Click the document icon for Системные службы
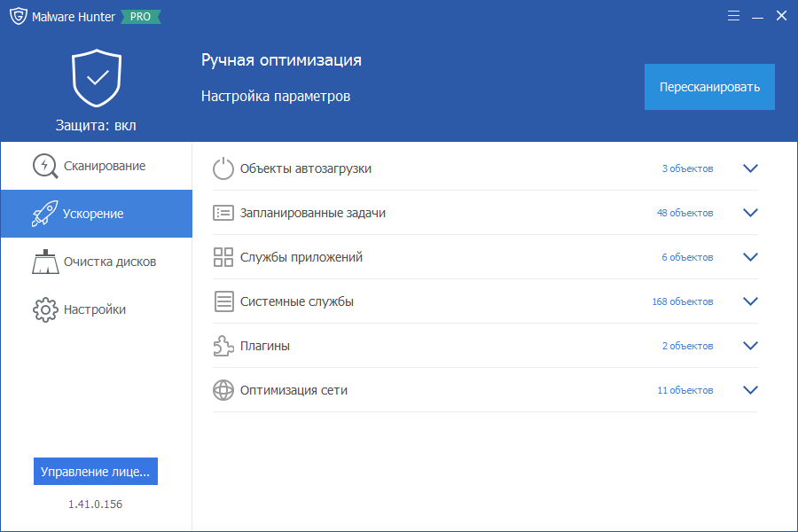This screenshot has height=532, width=798. (223, 301)
